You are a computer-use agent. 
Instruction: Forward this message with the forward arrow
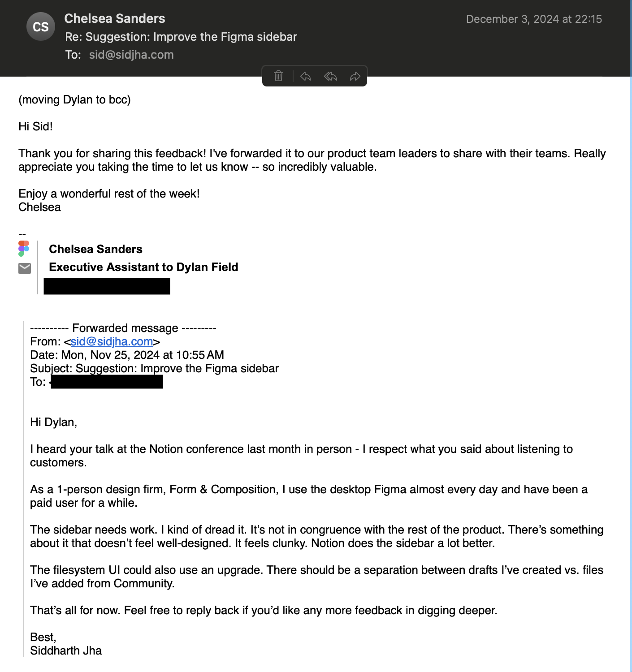click(355, 76)
